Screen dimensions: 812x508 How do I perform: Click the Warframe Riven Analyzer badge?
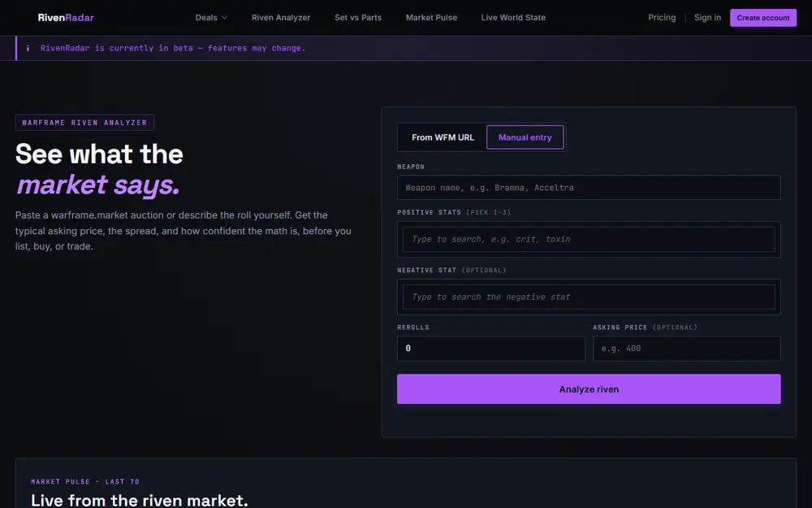84,123
